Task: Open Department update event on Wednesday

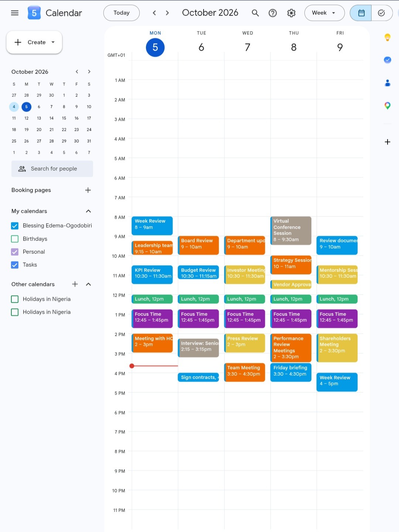Action: click(x=245, y=245)
